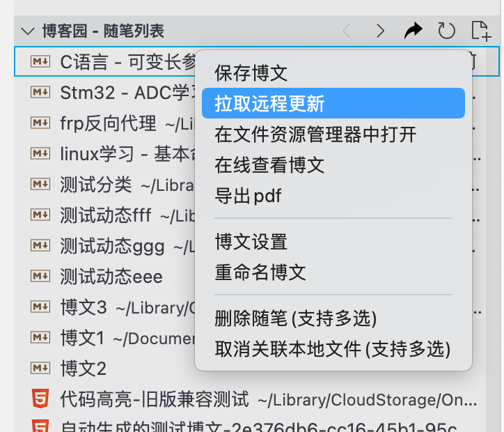
Task: Click the jump/share arrow icon in header
Action: tap(413, 31)
